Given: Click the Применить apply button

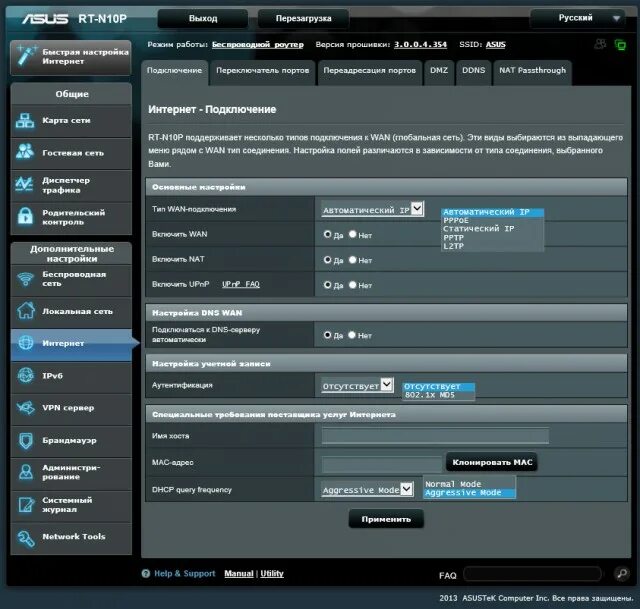Looking at the screenshot, I should click(x=386, y=519).
